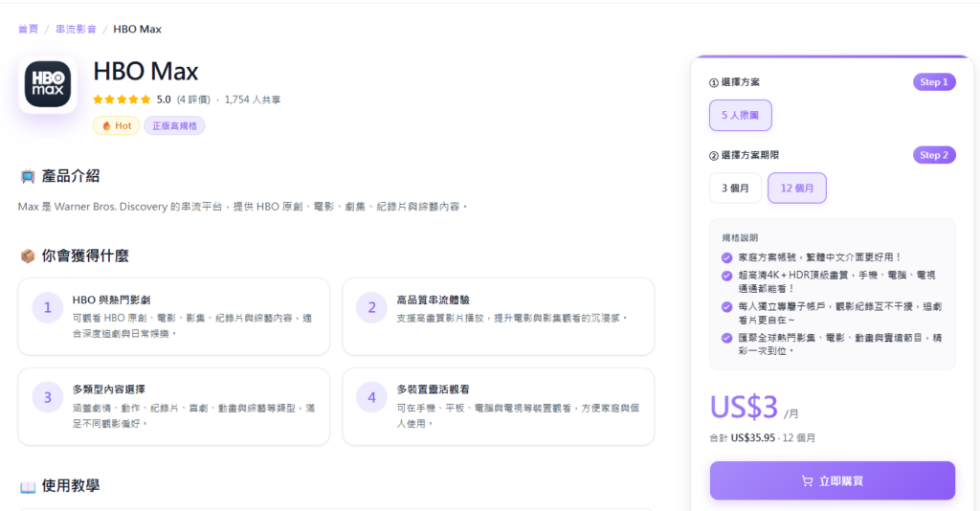Click number 4 circle of 多裝置靈活觀看
The height and width of the screenshot is (511, 980).
pos(372,397)
